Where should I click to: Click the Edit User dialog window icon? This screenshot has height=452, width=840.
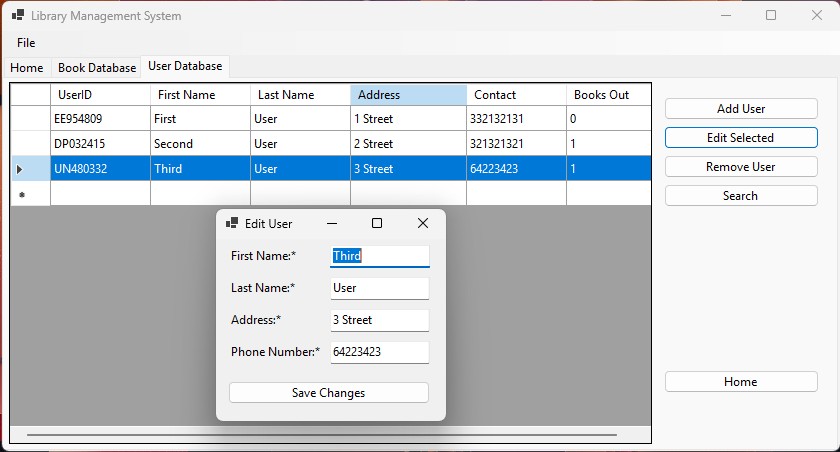pos(232,223)
